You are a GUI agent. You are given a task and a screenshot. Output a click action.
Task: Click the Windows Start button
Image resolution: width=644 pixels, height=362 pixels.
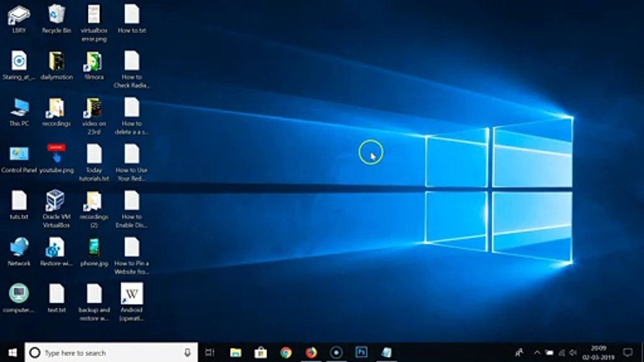tap(12, 353)
